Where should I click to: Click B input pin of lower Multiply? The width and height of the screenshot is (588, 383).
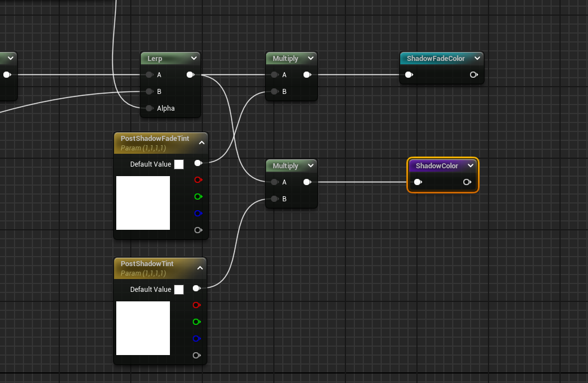274,199
